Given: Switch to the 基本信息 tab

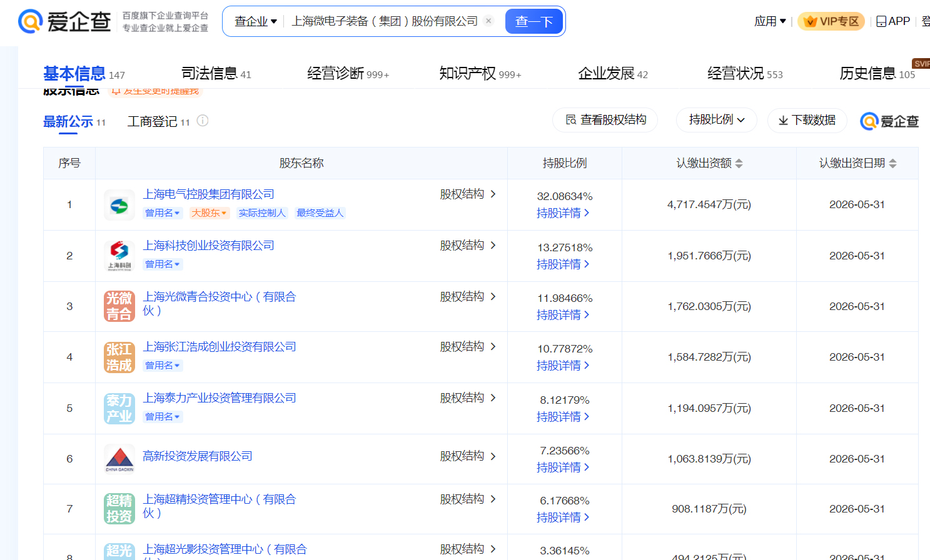Looking at the screenshot, I should pos(84,74).
